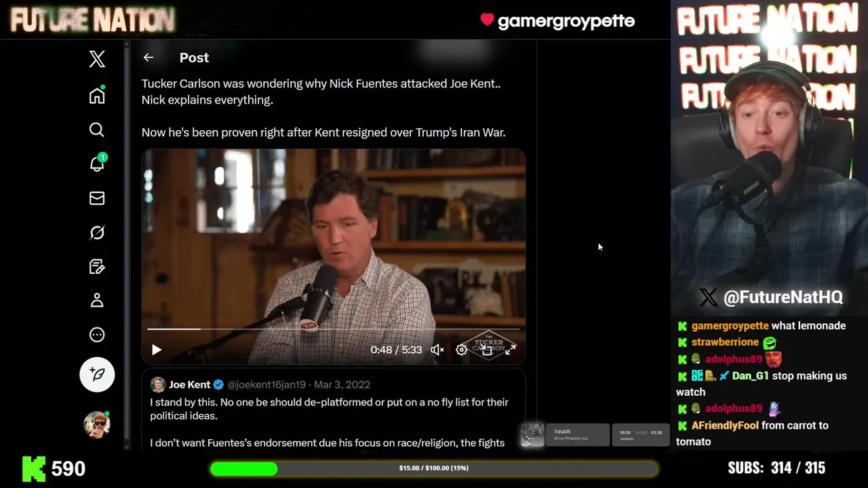Click the @FutureNatHQ handle overlay
The image size is (868, 488).
pyautogui.click(x=770, y=297)
